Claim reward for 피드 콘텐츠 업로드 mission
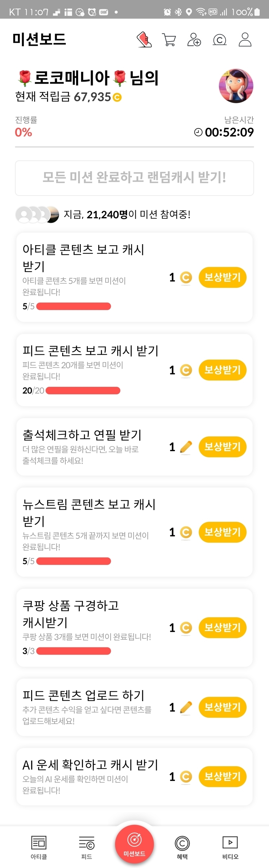This screenshot has height=868, width=269. tap(222, 707)
